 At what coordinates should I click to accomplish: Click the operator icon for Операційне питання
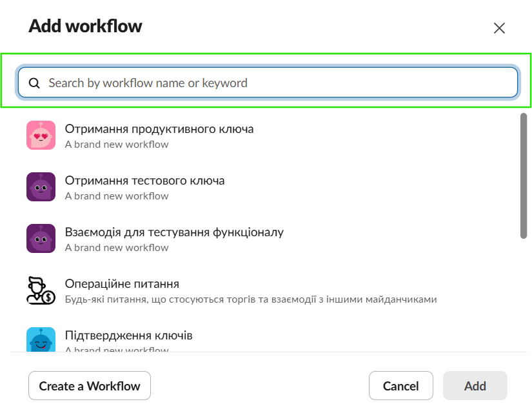(x=41, y=290)
